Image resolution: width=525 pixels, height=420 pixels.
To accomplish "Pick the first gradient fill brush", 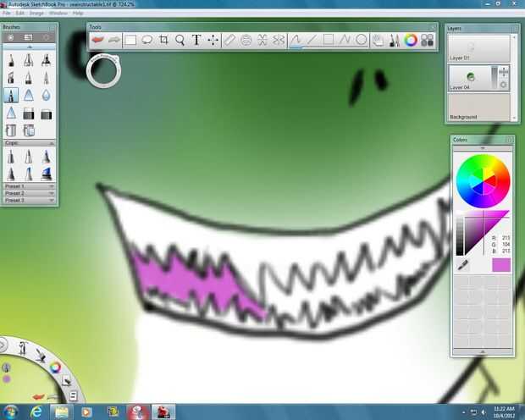I will coord(29,113).
